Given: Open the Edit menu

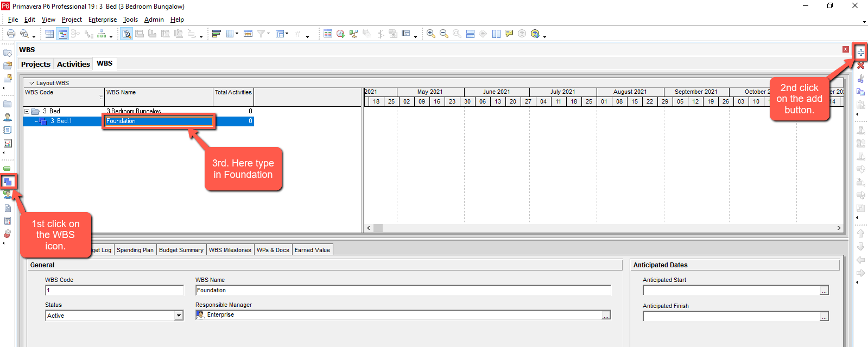Looking at the screenshot, I should [30, 20].
